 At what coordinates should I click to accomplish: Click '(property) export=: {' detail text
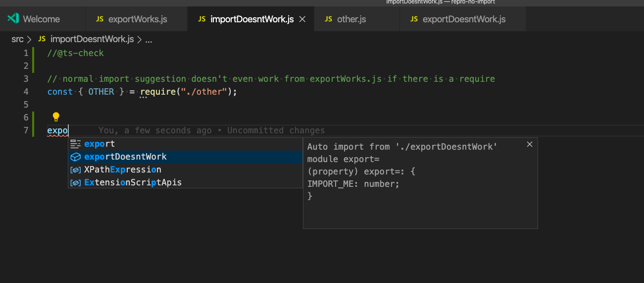click(x=362, y=171)
